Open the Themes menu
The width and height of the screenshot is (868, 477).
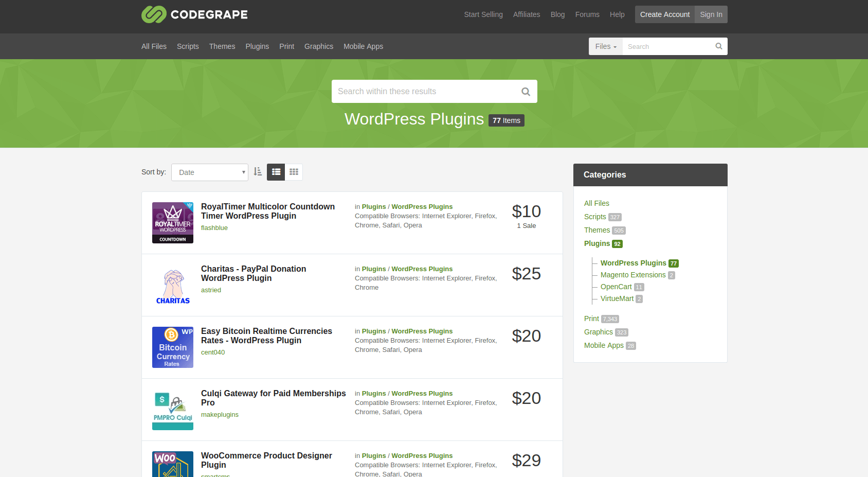[222, 46]
